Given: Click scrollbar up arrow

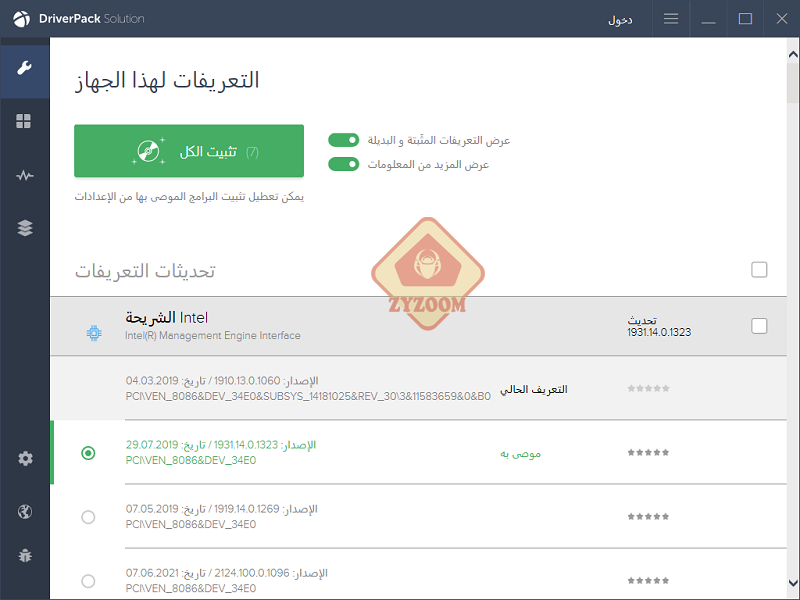Looking at the screenshot, I should (793, 54).
